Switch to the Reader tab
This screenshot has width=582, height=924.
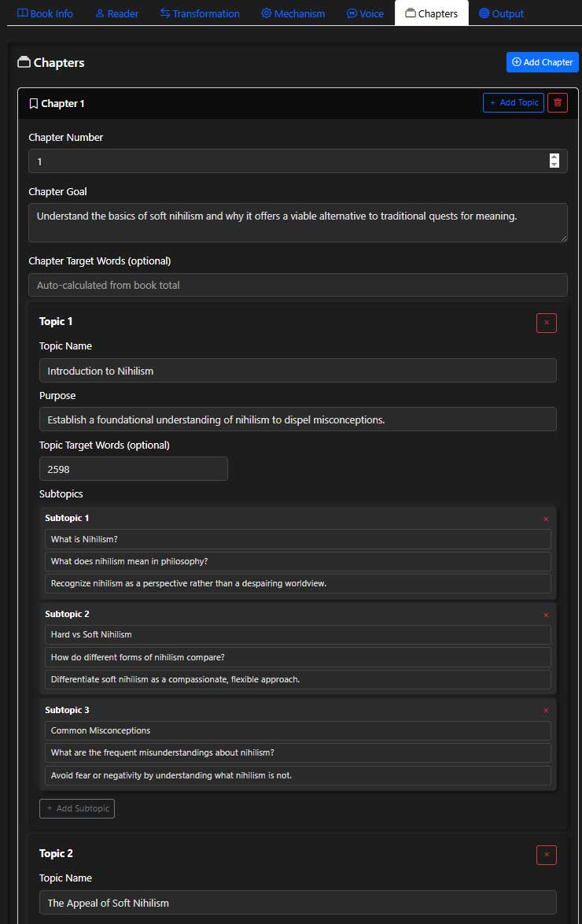116,13
